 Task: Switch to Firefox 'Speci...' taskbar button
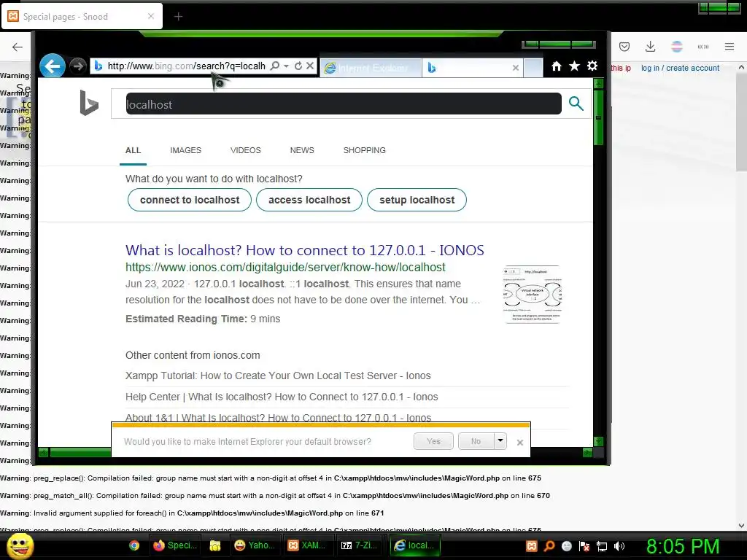point(174,545)
